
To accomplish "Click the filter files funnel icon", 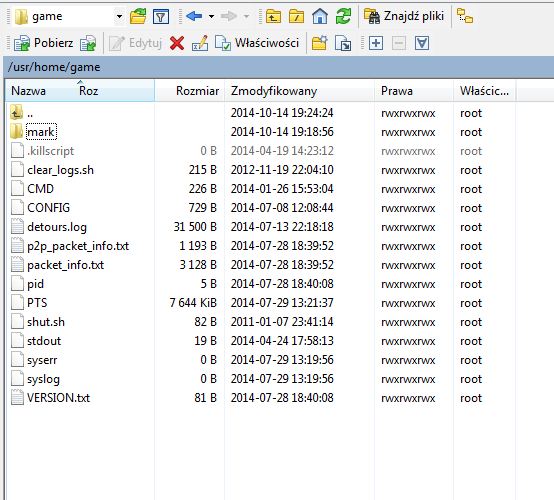I will [x=161, y=16].
